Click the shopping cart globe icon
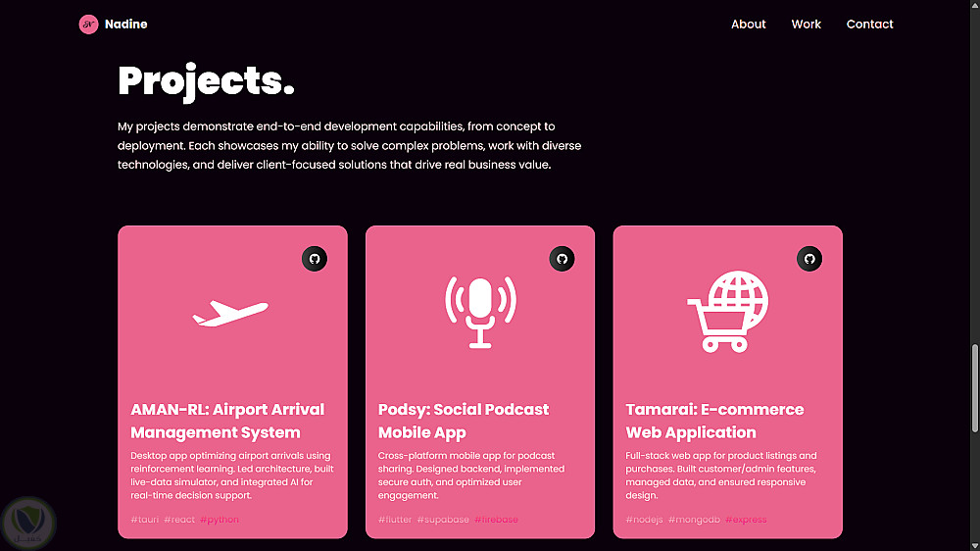980x551 pixels. [x=728, y=312]
